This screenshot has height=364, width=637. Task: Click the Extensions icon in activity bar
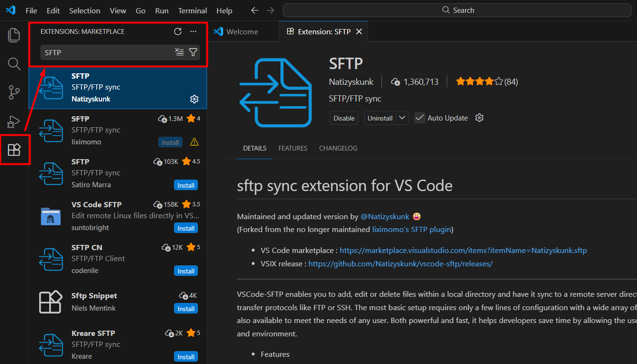coord(14,150)
